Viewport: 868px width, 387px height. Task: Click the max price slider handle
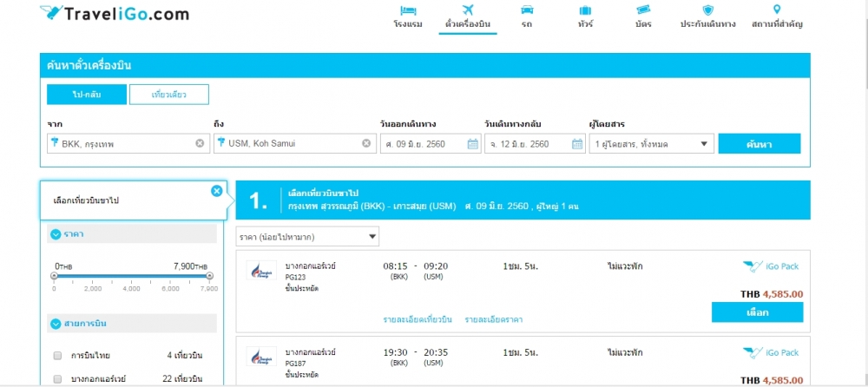tap(208, 276)
